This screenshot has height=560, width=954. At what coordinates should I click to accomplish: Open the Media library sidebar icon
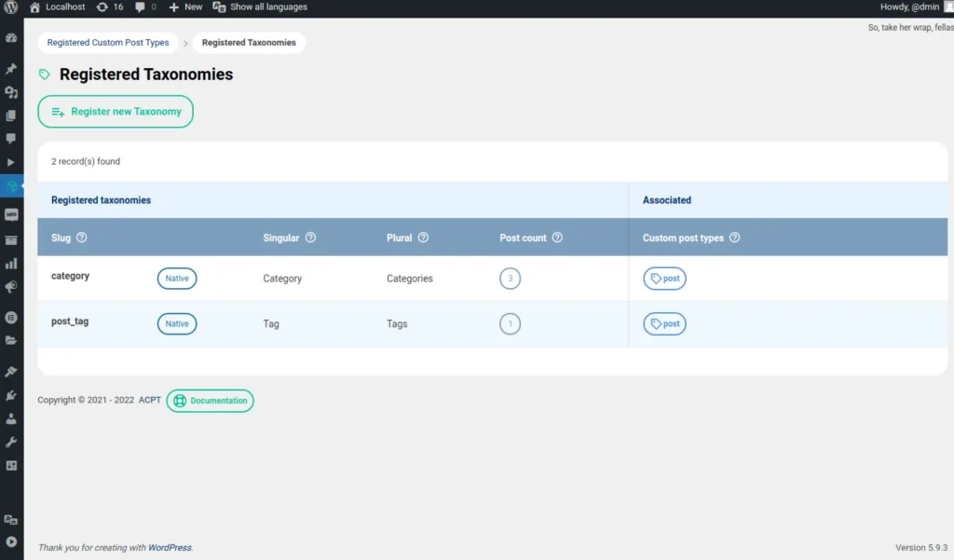click(x=11, y=91)
